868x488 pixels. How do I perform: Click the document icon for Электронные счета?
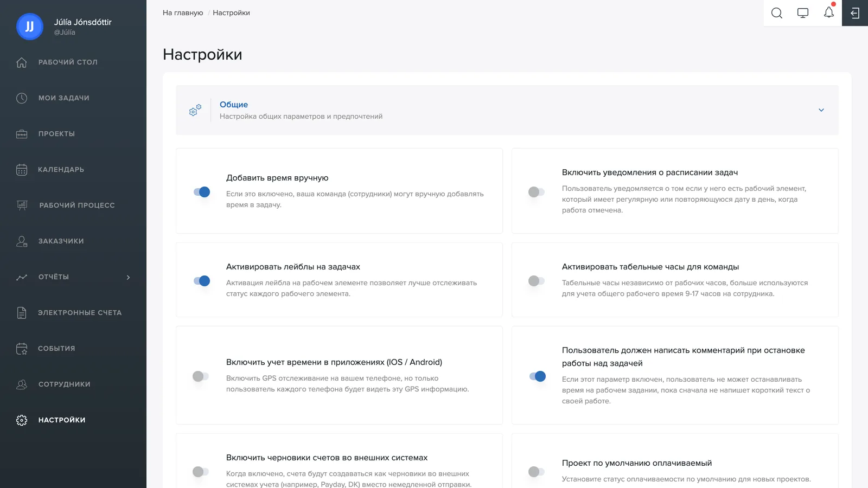[22, 313]
